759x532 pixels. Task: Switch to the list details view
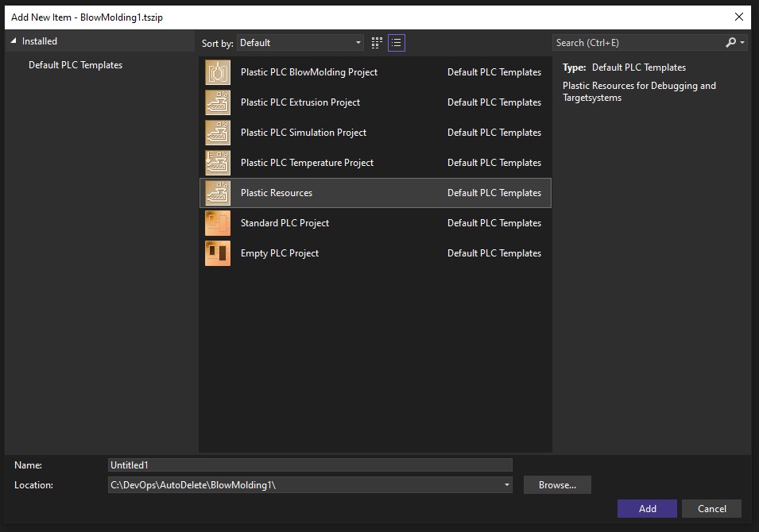click(397, 43)
